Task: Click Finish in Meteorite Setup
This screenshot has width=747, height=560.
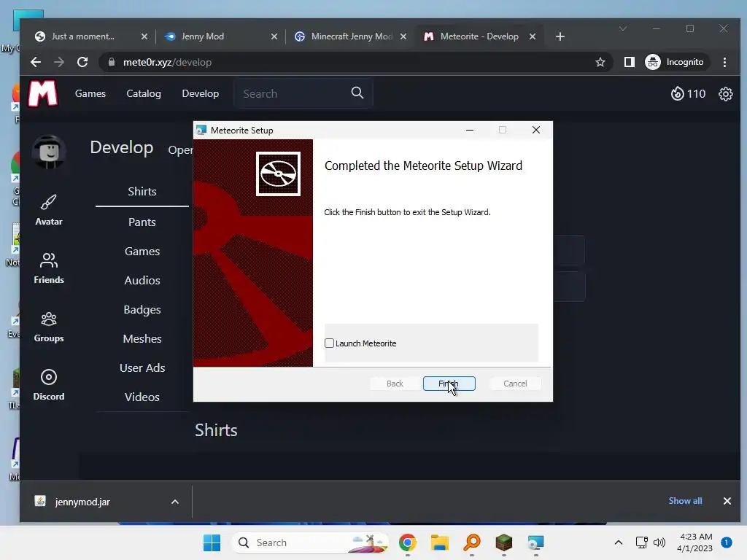Action: (449, 384)
